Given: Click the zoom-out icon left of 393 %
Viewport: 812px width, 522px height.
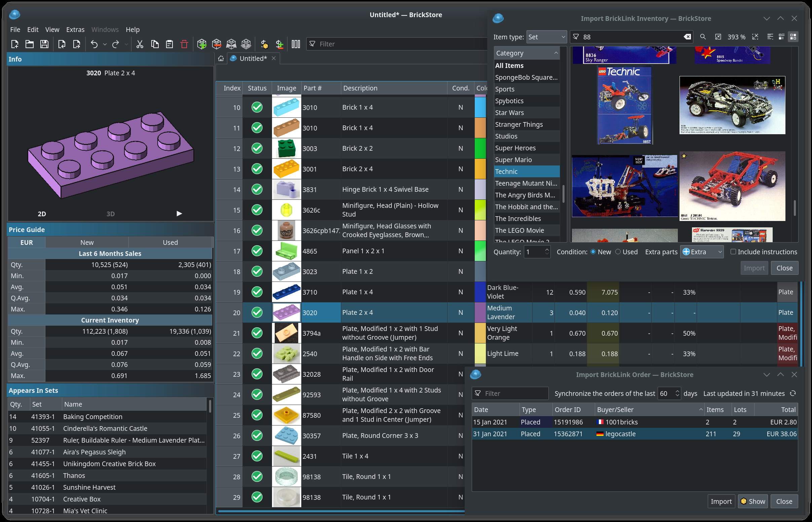Looking at the screenshot, I should tap(718, 37).
